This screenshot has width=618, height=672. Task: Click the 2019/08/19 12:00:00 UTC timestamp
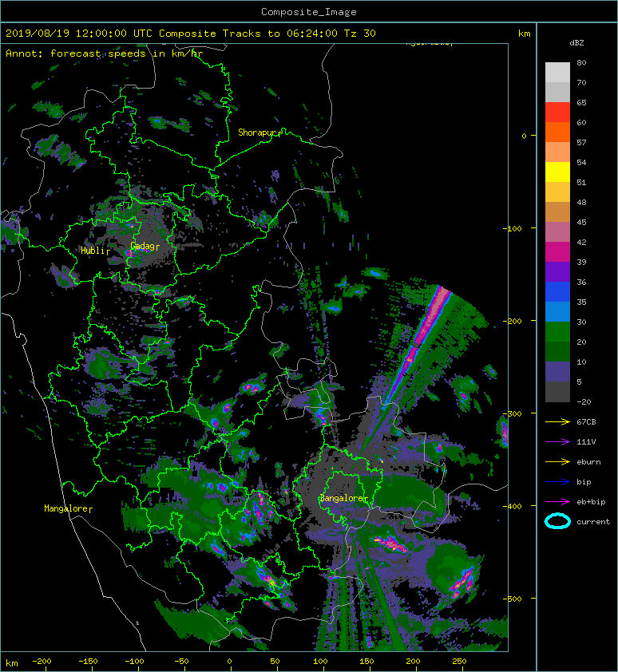click(x=78, y=33)
